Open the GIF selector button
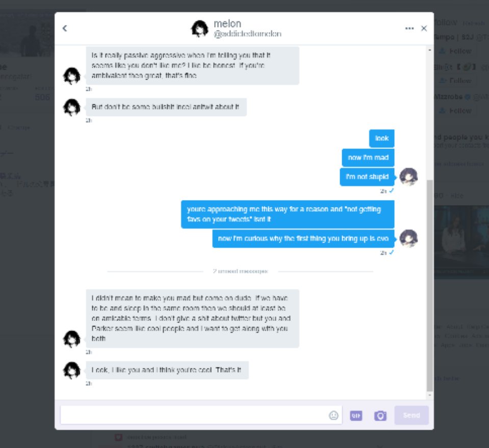 click(356, 415)
